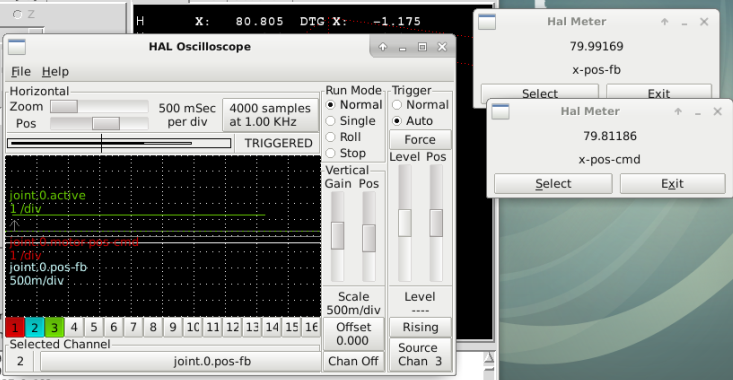Click the Scale 500m/div display
Screen dimensions: 733x380
[x=353, y=303]
